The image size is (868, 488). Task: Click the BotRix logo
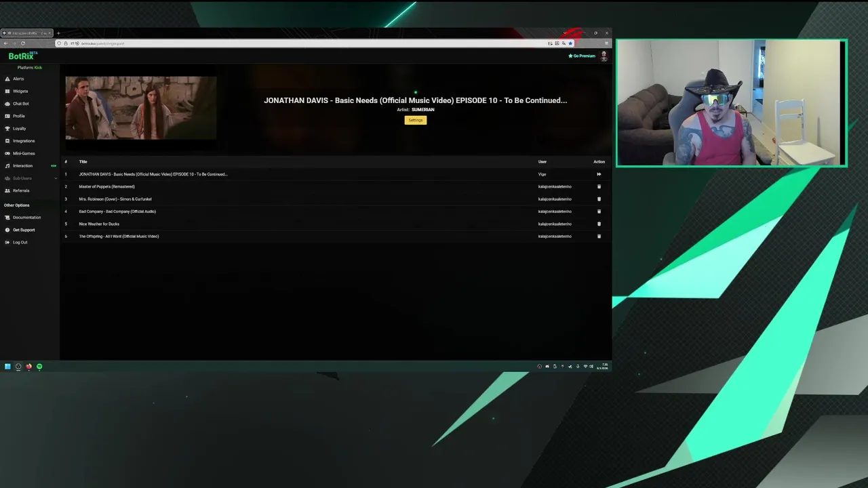[x=22, y=56]
